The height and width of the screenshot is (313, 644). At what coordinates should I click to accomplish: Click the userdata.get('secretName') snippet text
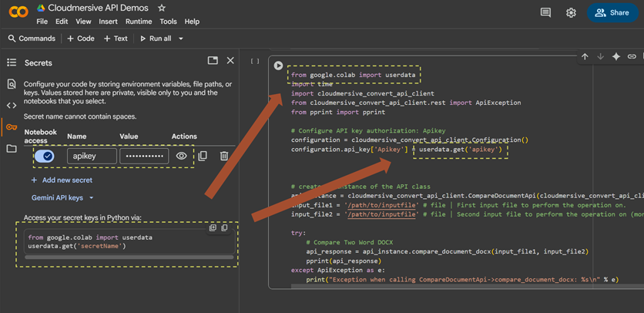(77, 247)
